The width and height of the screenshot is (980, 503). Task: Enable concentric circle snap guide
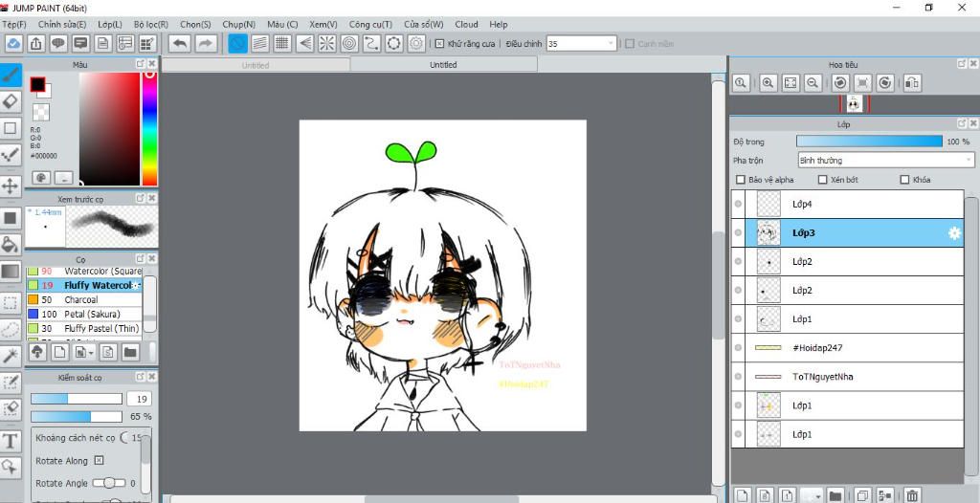[x=349, y=43]
